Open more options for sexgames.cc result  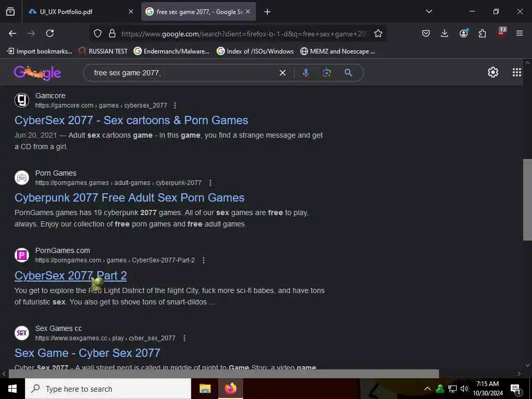pyautogui.click(x=184, y=338)
